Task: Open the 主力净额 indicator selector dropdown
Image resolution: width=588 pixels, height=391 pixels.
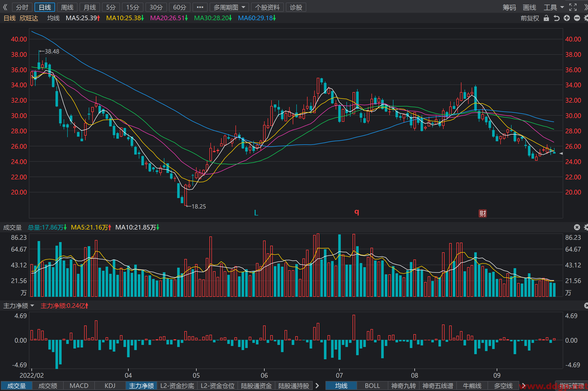Action: point(19,306)
